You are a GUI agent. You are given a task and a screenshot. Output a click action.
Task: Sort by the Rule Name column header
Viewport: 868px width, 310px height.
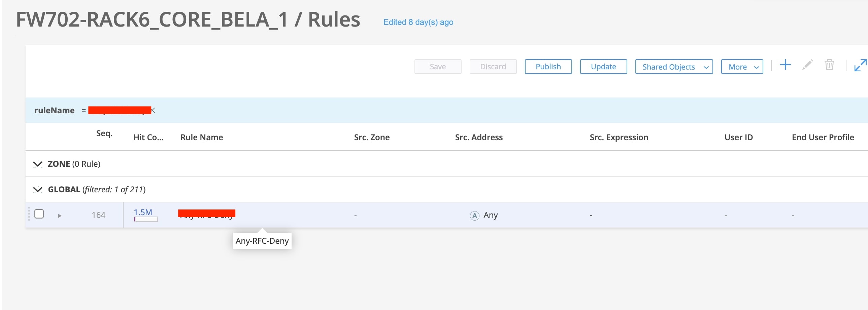(x=201, y=137)
